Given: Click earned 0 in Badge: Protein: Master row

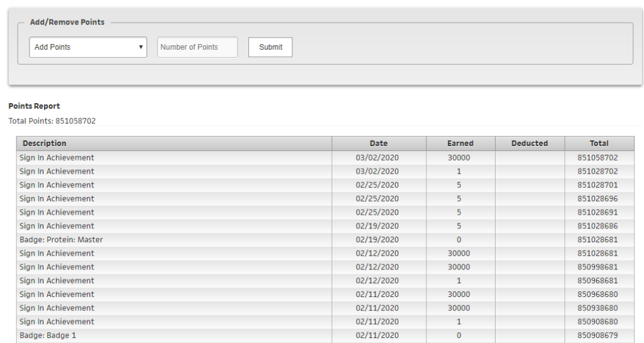Looking at the screenshot, I should [x=458, y=240].
